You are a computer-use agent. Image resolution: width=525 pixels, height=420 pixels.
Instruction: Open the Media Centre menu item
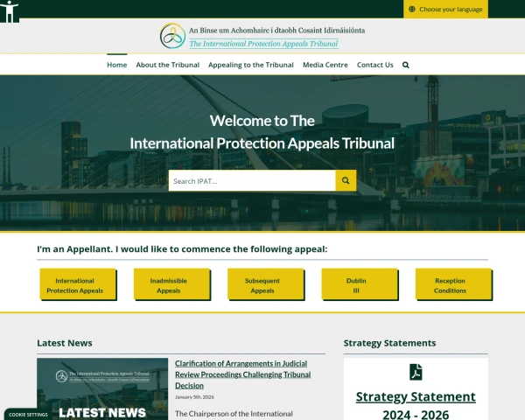pyautogui.click(x=325, y=65)
